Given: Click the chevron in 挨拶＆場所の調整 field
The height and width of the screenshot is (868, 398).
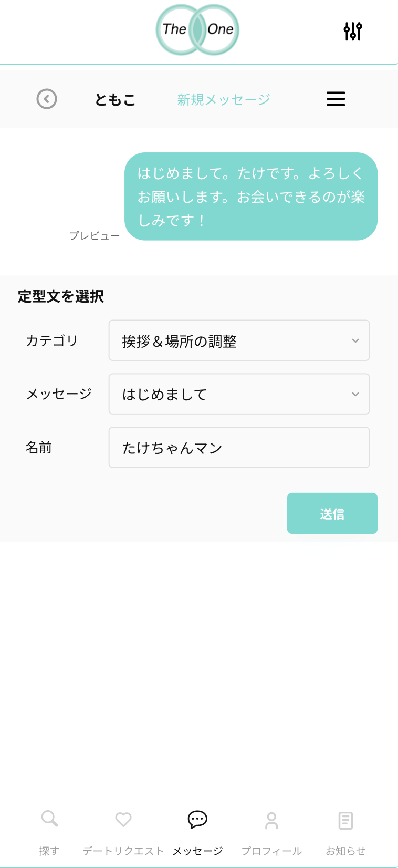Looking at the screenshot, I should [355, 340].
